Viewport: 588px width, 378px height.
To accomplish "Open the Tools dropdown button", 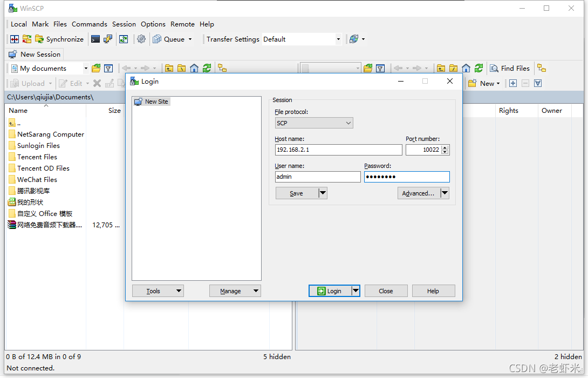I will tap(158, 291).
